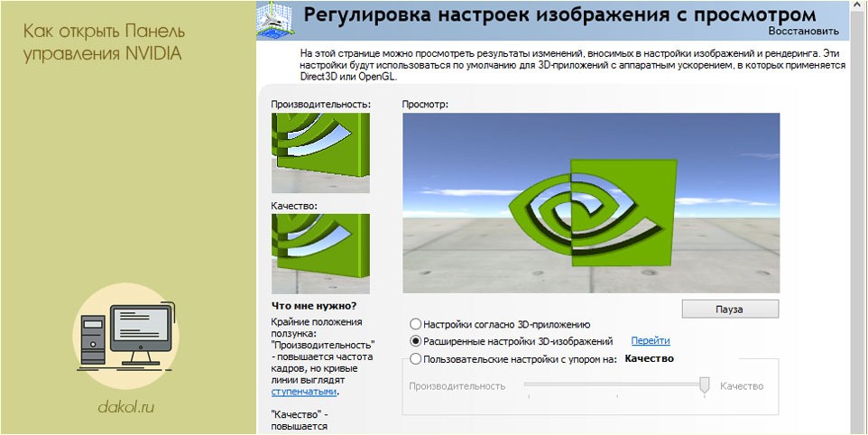868x435 pixels.
Task: Follow the ступенчатыми hyperlink
Action: pos(303,392)
